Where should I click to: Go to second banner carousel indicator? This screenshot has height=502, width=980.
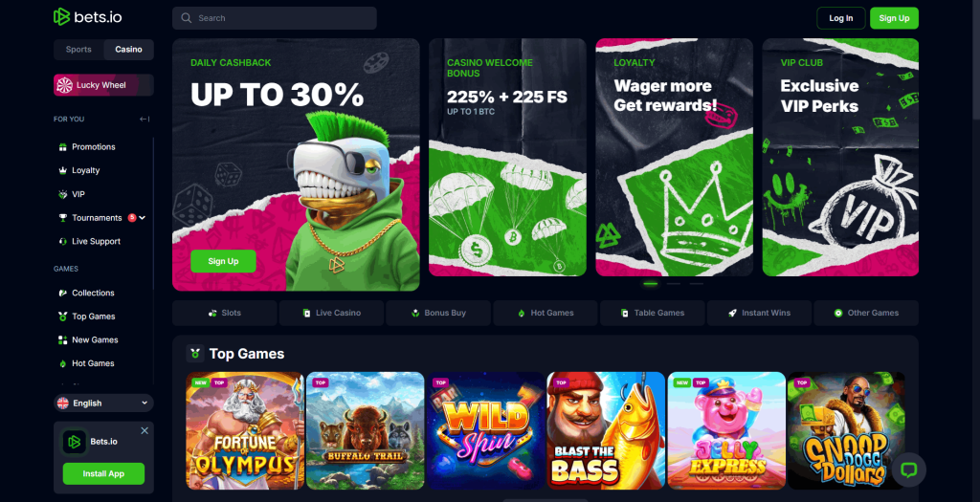pyautogui.click(x=673, y=283)
